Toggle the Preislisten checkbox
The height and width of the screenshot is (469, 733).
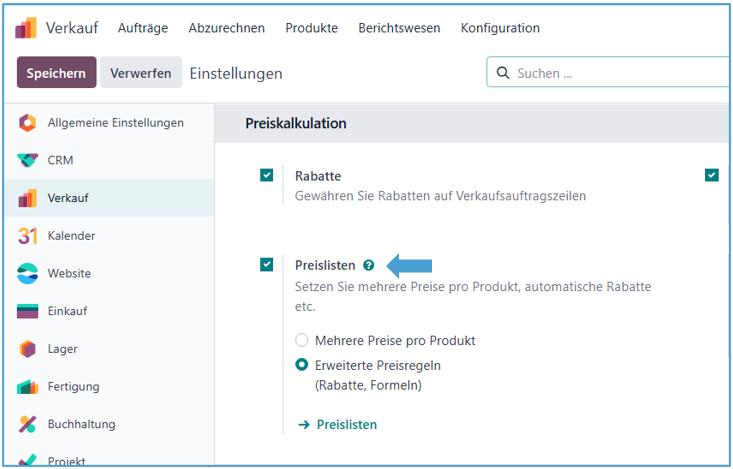click(266, 265)
